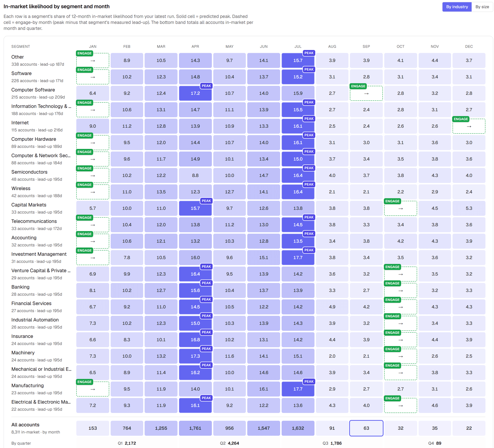Image resolution: width=494 pixels, height=448 pixels.
Task: Click the Information Technology segment label
Action: [41, 106]
